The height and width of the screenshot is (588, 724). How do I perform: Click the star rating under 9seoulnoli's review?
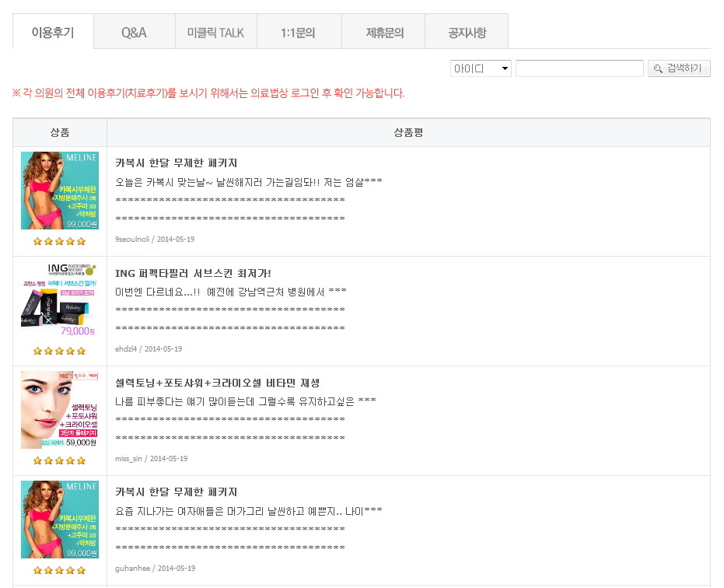pos(60,241)
